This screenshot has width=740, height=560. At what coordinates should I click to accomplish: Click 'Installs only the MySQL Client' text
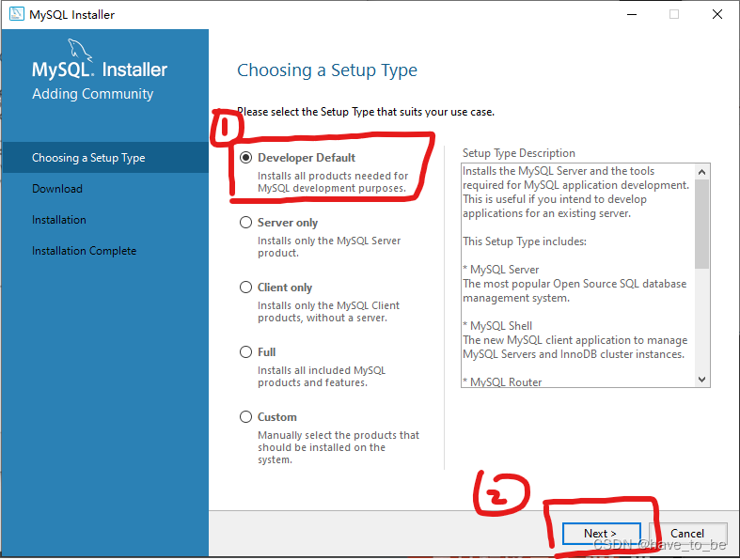(328, 311)
